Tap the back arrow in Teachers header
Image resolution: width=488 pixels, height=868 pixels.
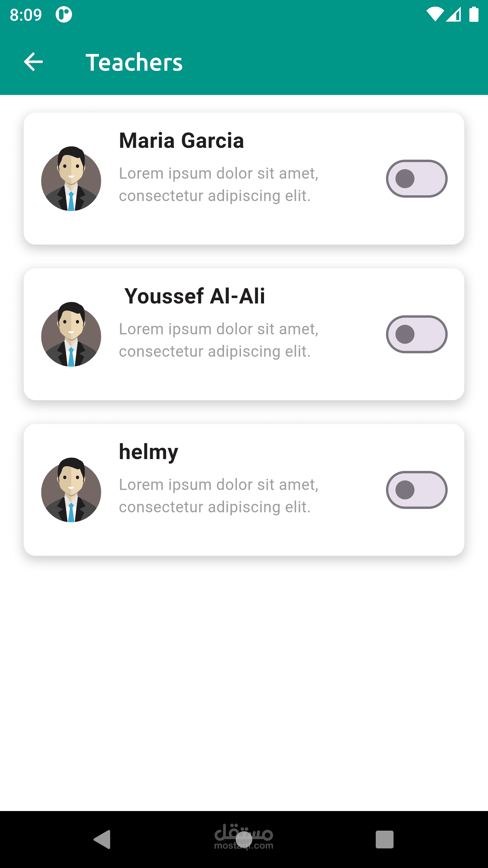[33, 62]
